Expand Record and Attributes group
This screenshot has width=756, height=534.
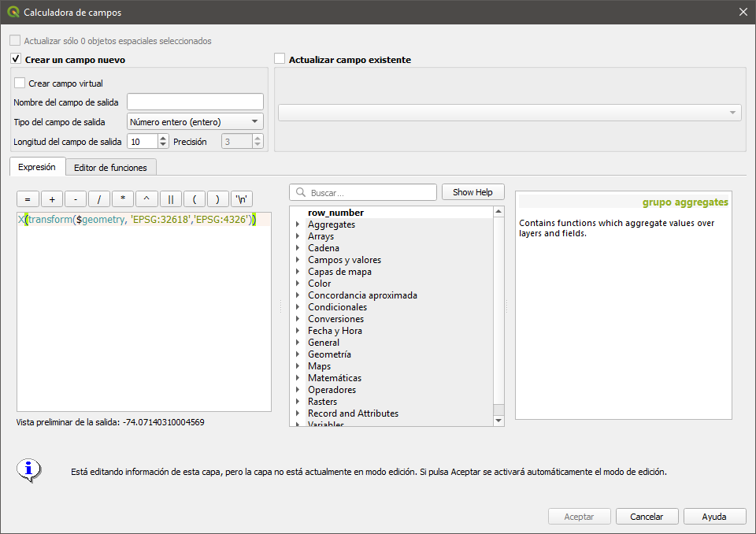coord(298,413)
